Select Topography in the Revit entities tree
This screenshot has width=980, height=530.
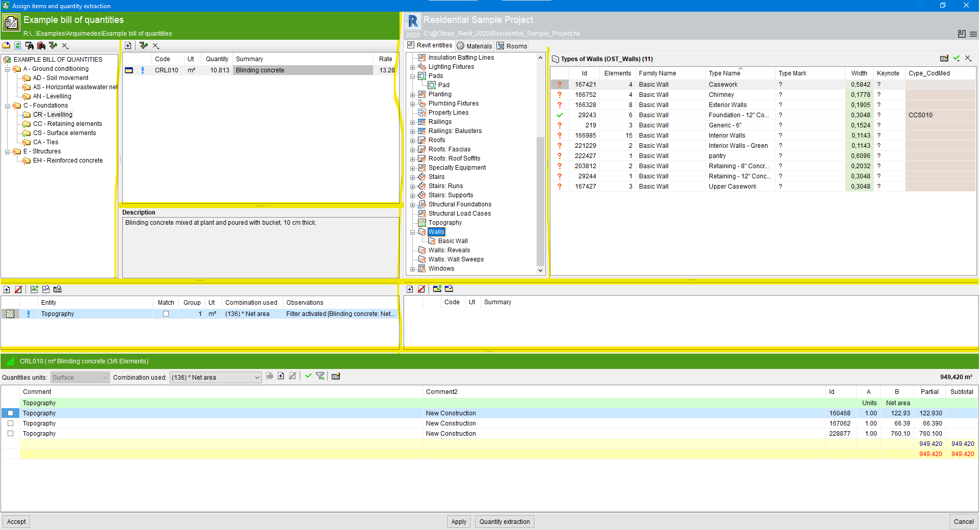pyautogui.click(x=445, y=223)
